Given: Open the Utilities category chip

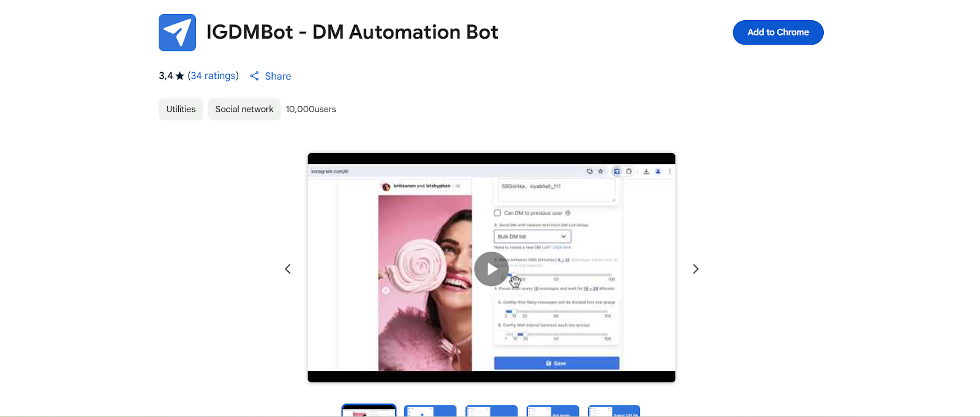Looking at the screenshot, I should [x=181, y=109].
